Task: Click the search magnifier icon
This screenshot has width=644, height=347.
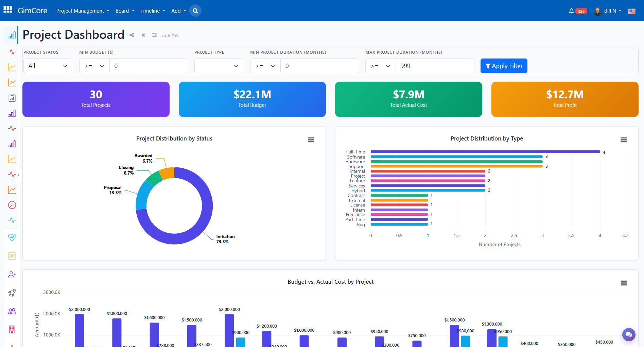Action: 195,11
